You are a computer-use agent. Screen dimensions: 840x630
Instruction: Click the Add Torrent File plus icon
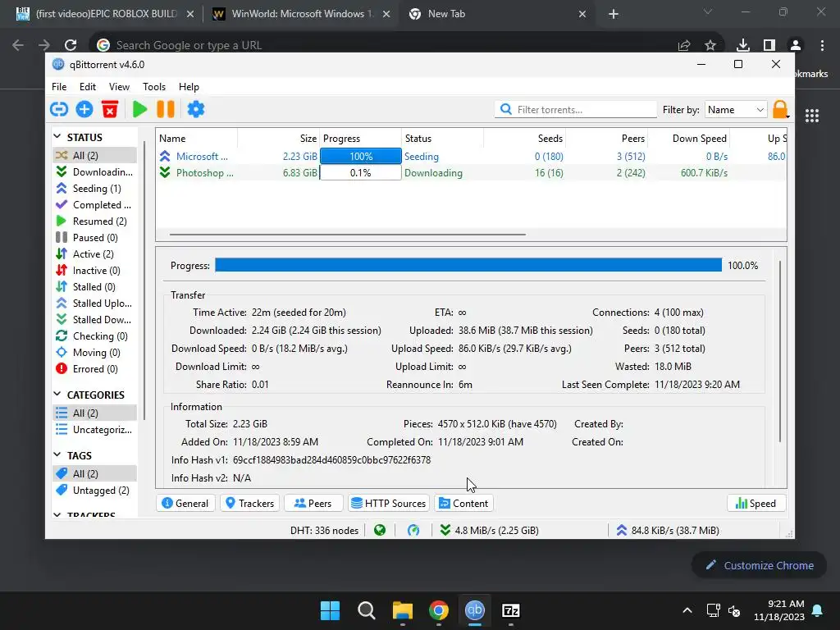coord(84,109)
